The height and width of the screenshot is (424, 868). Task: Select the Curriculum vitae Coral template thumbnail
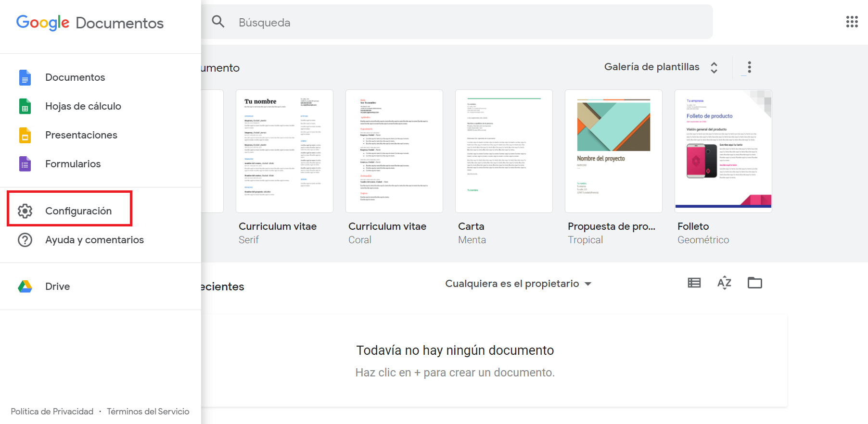pyautogui.click(x=394, y=151)
